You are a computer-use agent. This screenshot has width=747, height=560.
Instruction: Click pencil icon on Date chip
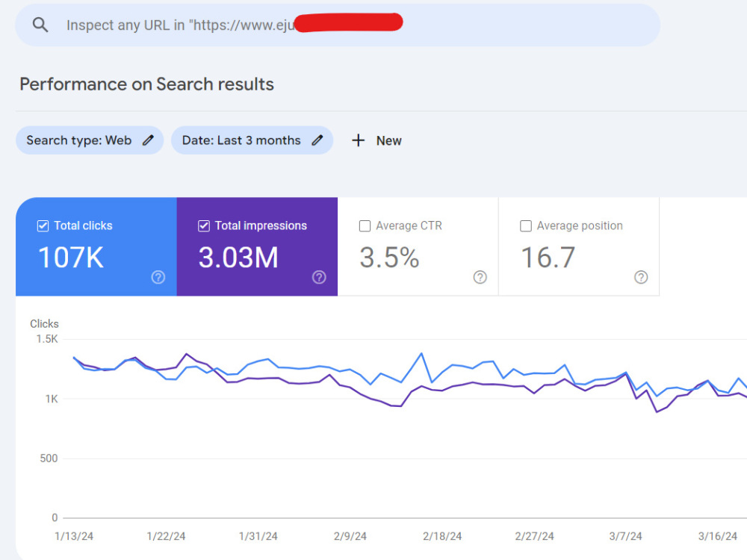click(317, 140)
